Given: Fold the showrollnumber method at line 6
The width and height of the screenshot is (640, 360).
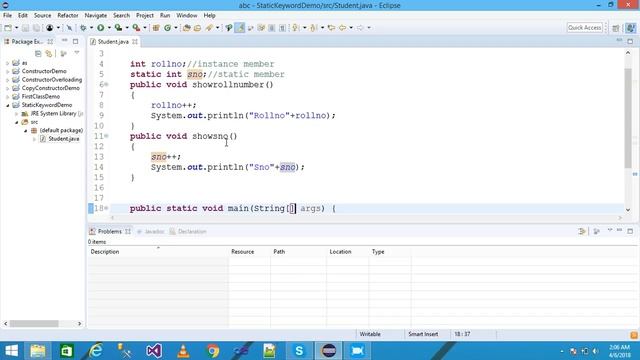Looking at the screenshot, I should (107, 84).
